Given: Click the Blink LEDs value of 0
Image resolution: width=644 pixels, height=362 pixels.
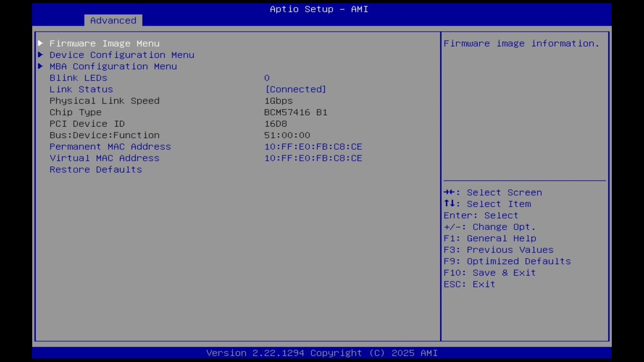Looking at the screenshot, I should pyautogui.click(x=267, y=77).
